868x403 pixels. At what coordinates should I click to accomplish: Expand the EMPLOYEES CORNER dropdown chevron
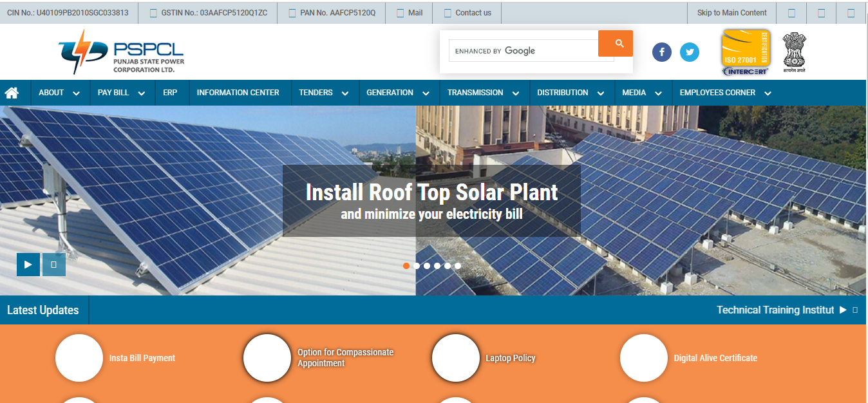[x=768, y=93]
